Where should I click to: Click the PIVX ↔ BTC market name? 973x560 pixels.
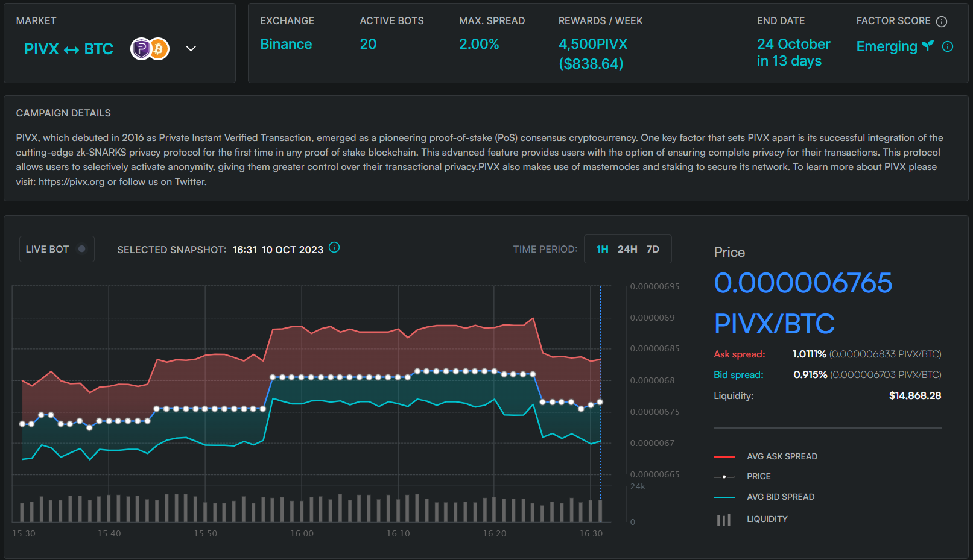[x=69, y=49]
